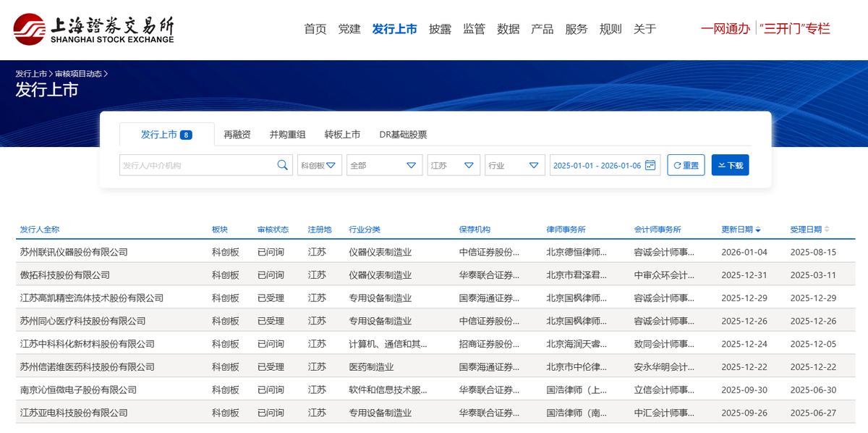Go to the 数据 menu item
The height and width of the screenshot is (433, 868).
[509, 29]
